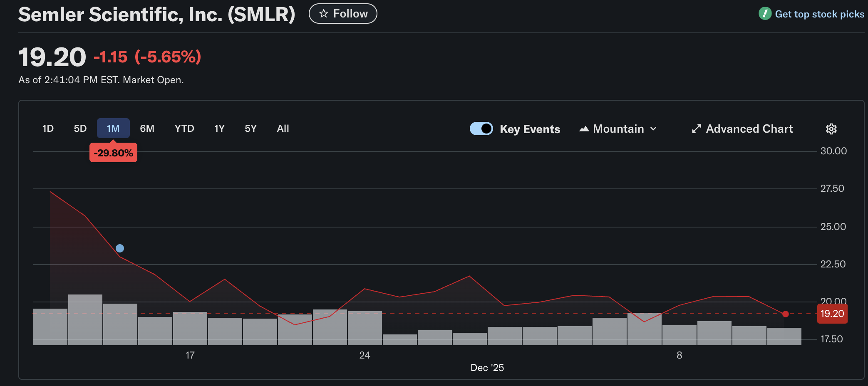Click the Semler Scientific, Inc. (SMLR) title
Screen dimensions: 868x386
[x=157, y=15]
